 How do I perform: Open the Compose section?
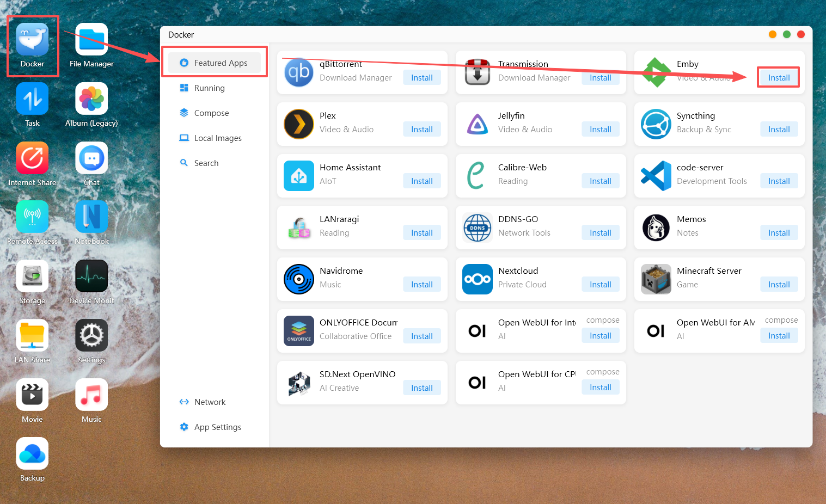pos(215,113)
